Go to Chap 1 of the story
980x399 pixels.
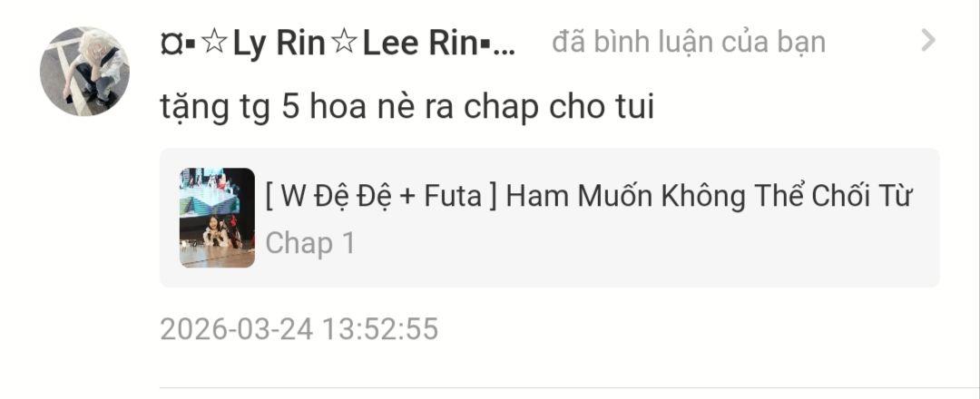point(310,243)
